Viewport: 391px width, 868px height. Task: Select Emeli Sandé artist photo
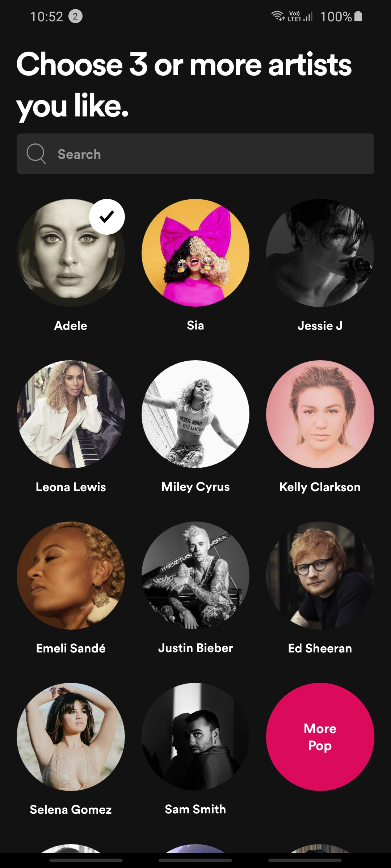tap(71, 575)
